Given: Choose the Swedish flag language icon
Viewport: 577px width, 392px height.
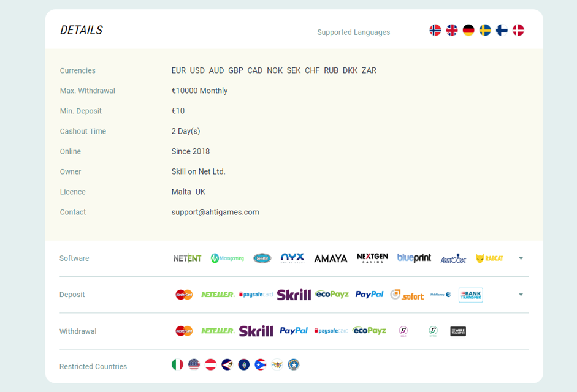Looking at the screenshot, I should pyautogui.click(x=485, y=30).
